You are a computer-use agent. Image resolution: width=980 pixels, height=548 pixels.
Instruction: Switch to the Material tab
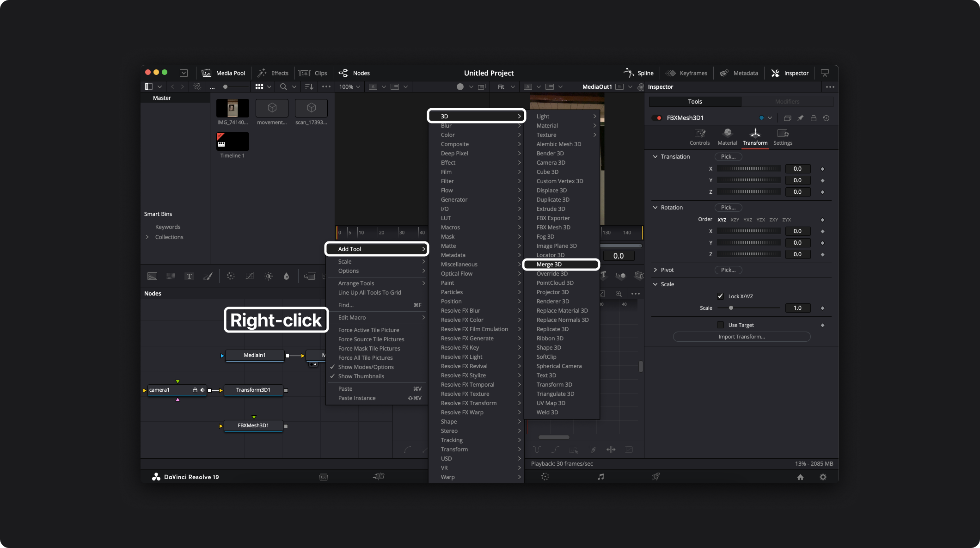[727, 137]
